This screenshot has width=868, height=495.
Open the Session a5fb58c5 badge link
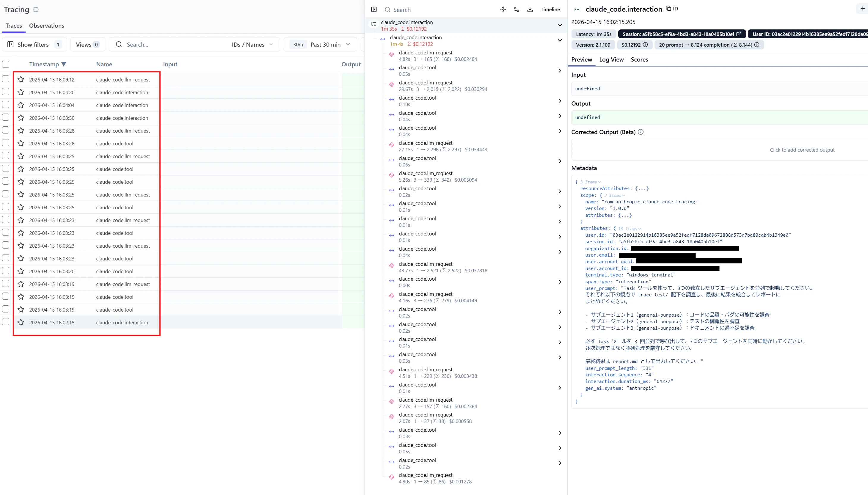682,34
